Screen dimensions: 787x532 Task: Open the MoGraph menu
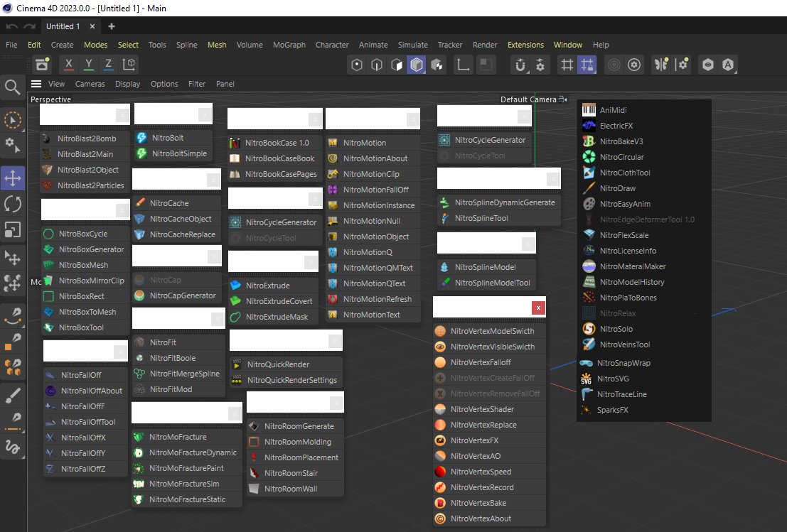(x=289, y=45)
